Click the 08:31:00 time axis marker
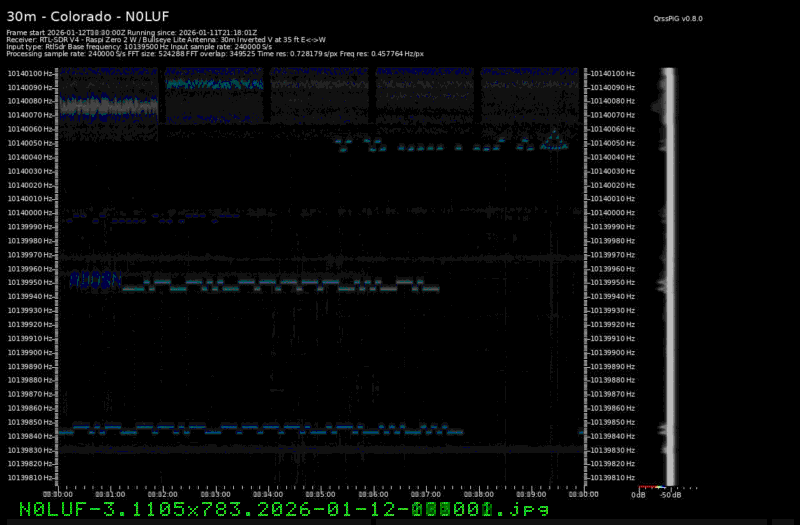The width and height of the screenshot is (800, 525). 109,493
